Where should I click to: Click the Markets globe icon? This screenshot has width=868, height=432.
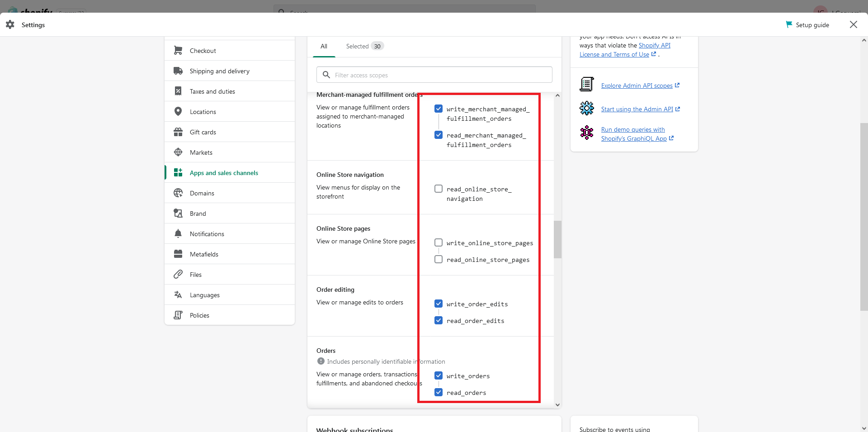pos(178,152)
